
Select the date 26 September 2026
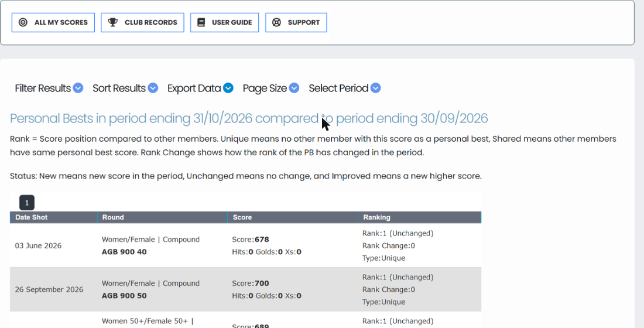(x=49, y=290)
